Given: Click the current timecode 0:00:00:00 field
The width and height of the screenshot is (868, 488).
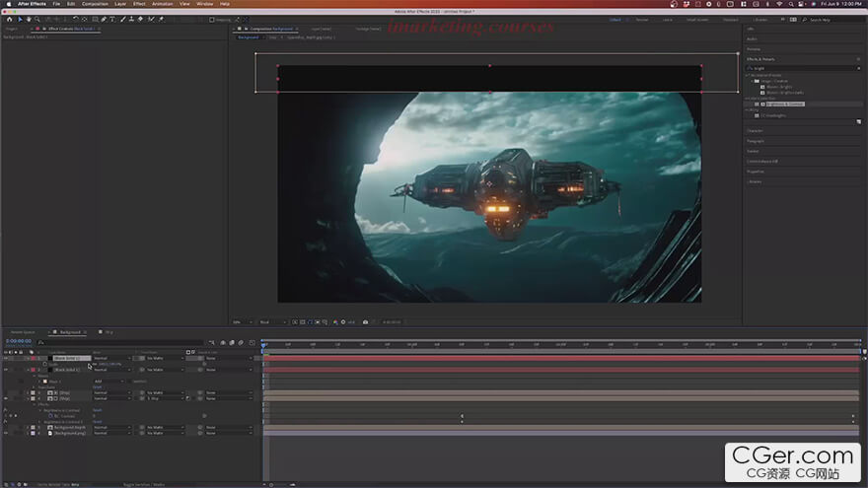Looking at the screenshot, I should tap(19, 341).
